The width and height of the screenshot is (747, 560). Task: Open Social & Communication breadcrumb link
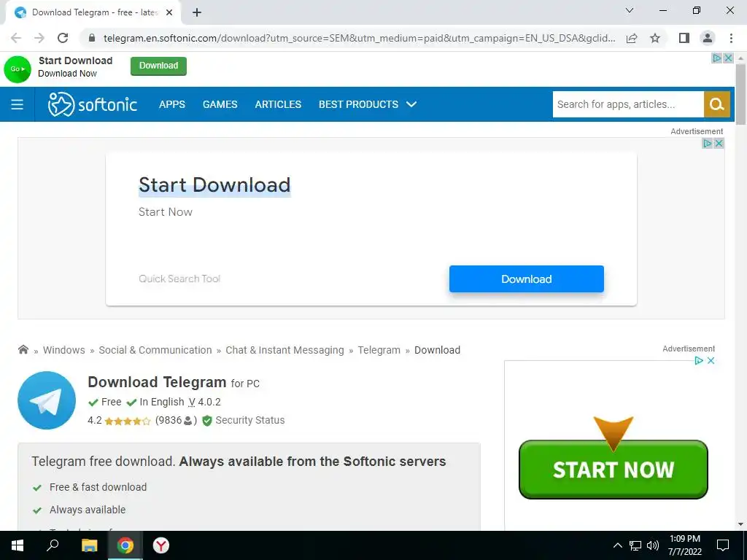(155, 350)
